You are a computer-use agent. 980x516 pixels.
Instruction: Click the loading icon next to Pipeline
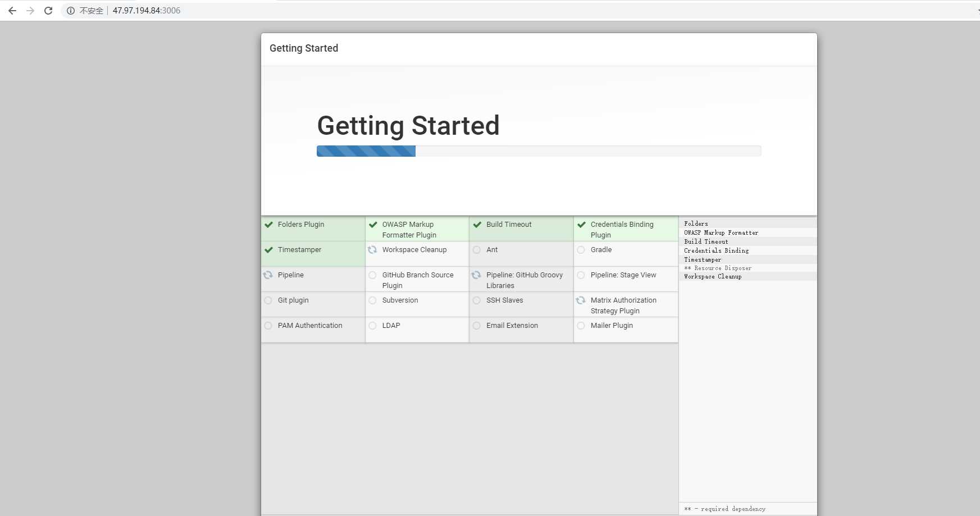tap(268, 275)
